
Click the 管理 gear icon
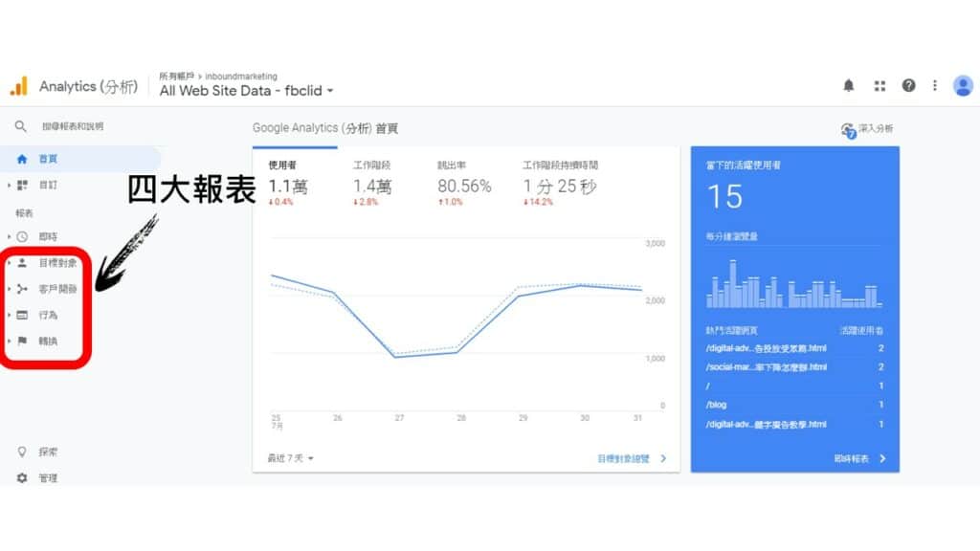[22, 477]
